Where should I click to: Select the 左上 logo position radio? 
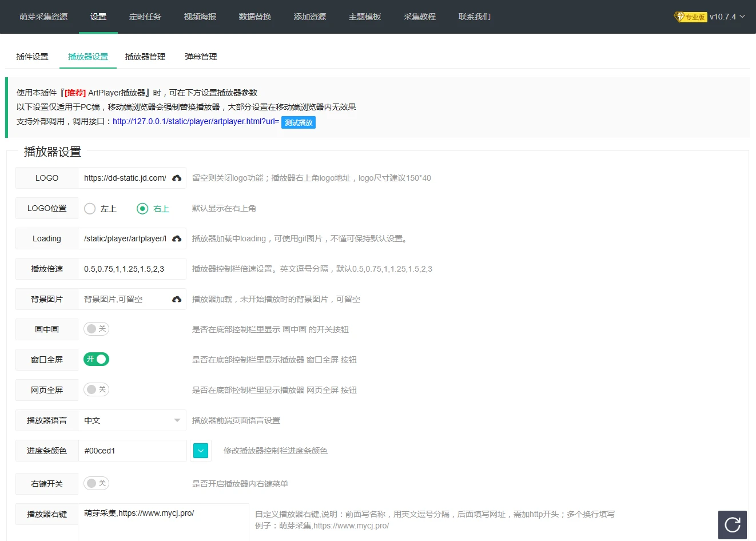coord(90,209)
